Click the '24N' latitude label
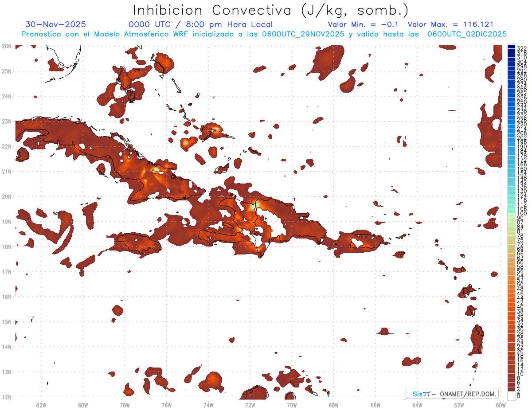The width and height of the screenshot is (532, 411). click(6, 96)
